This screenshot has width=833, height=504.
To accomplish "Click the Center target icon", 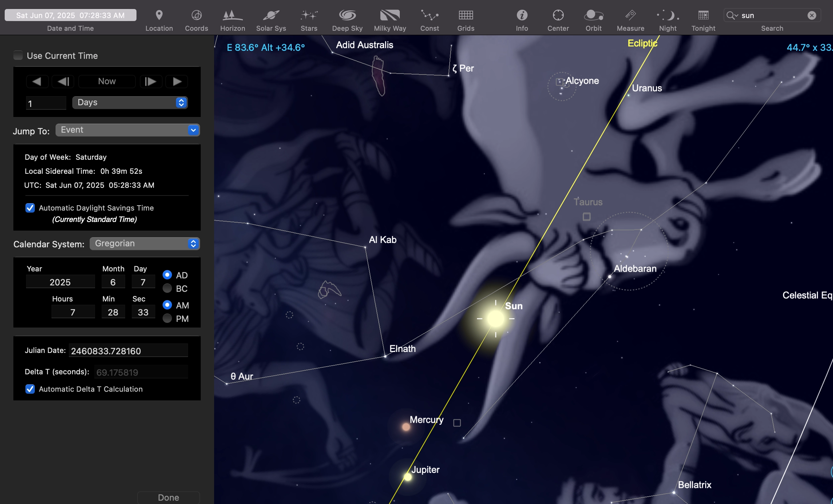I will (558, 15).
